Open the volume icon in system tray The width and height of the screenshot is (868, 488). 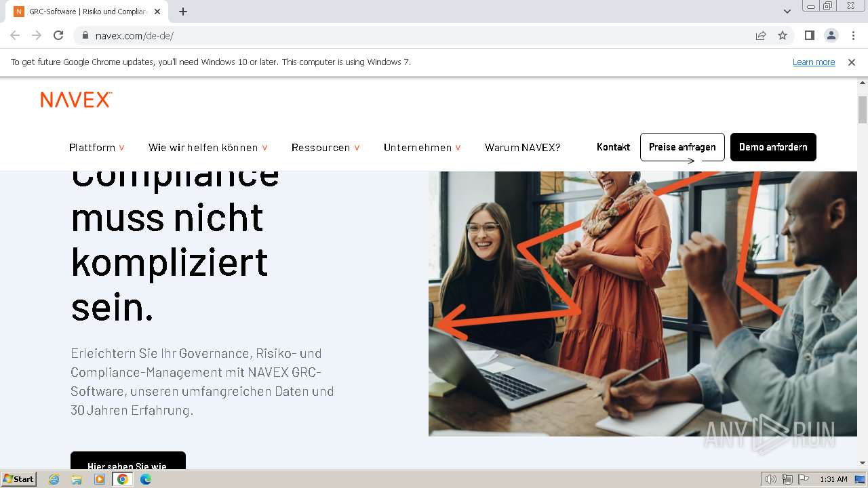pos(771,479)
